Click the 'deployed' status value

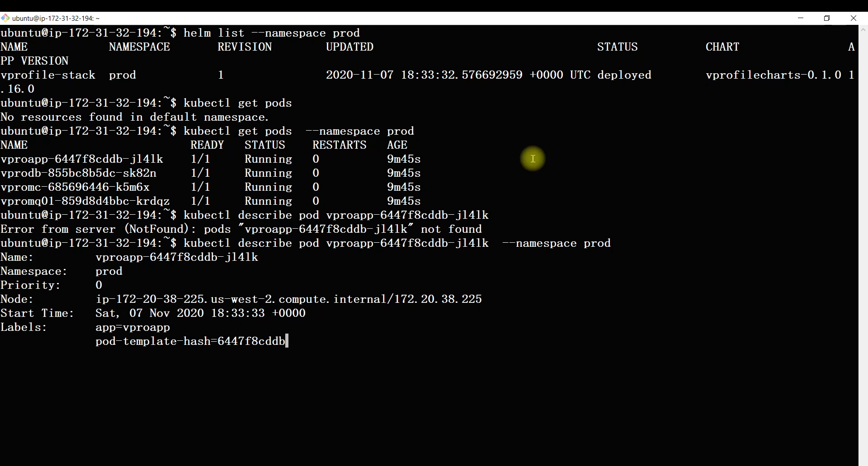[x=624, y=75]
